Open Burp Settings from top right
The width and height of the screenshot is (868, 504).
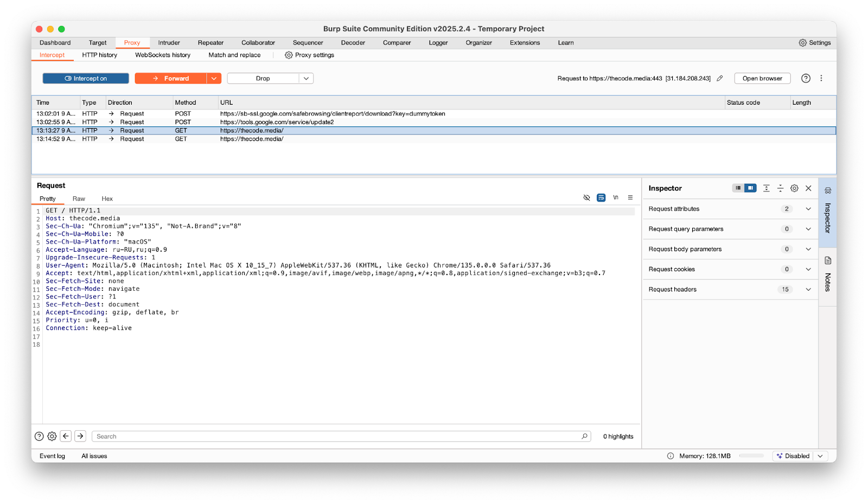click(814, 43)
